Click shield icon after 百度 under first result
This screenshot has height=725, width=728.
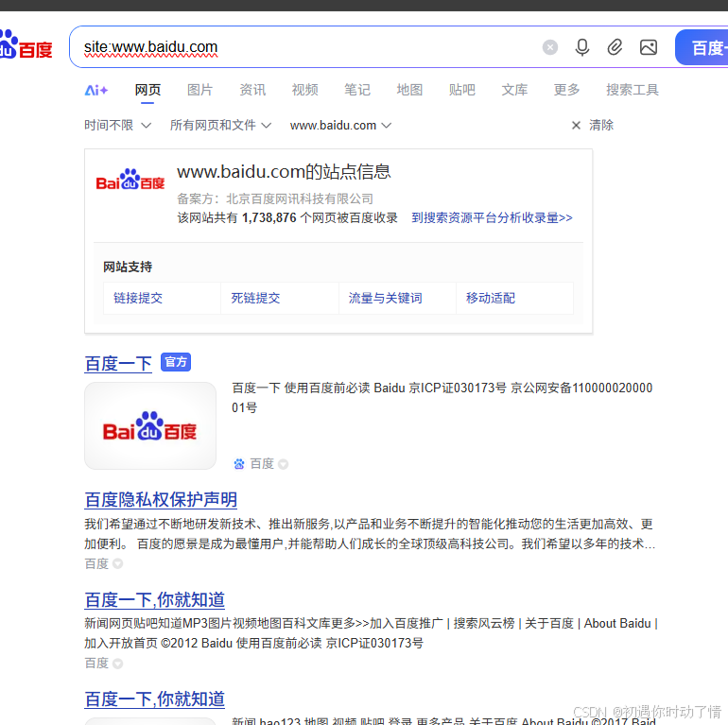(284, 464)
